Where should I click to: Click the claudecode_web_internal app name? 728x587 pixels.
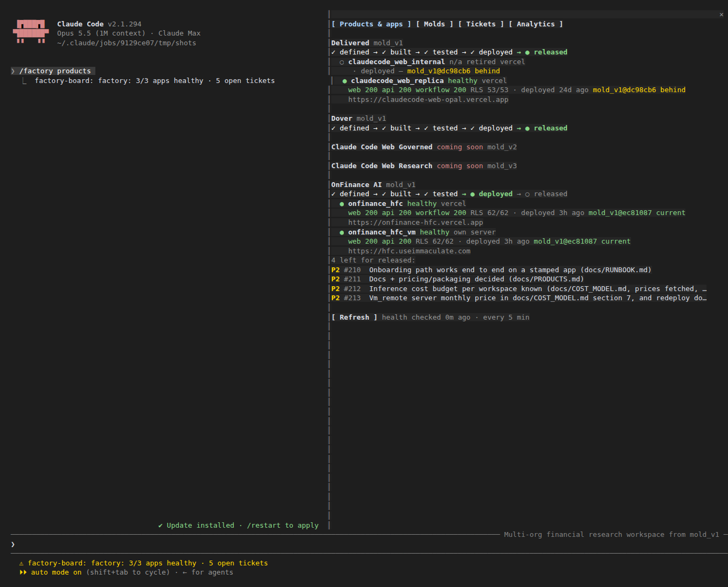(x=397, y=62)
